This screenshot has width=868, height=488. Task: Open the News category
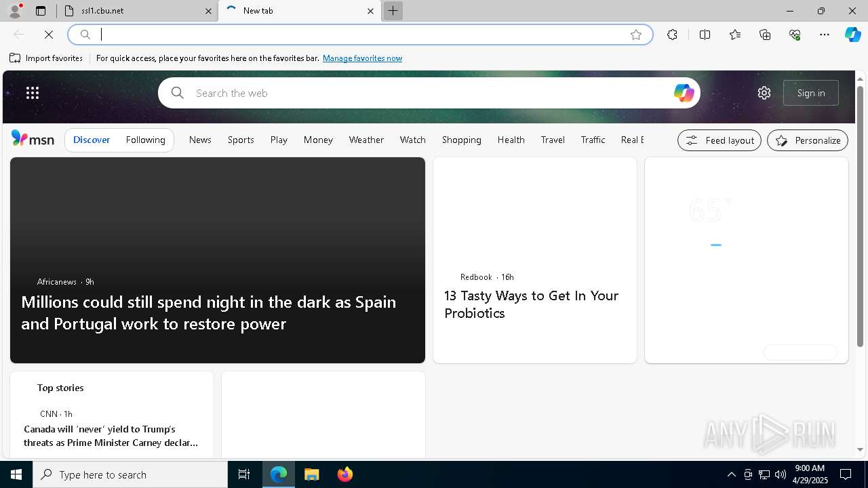(200, 140)
